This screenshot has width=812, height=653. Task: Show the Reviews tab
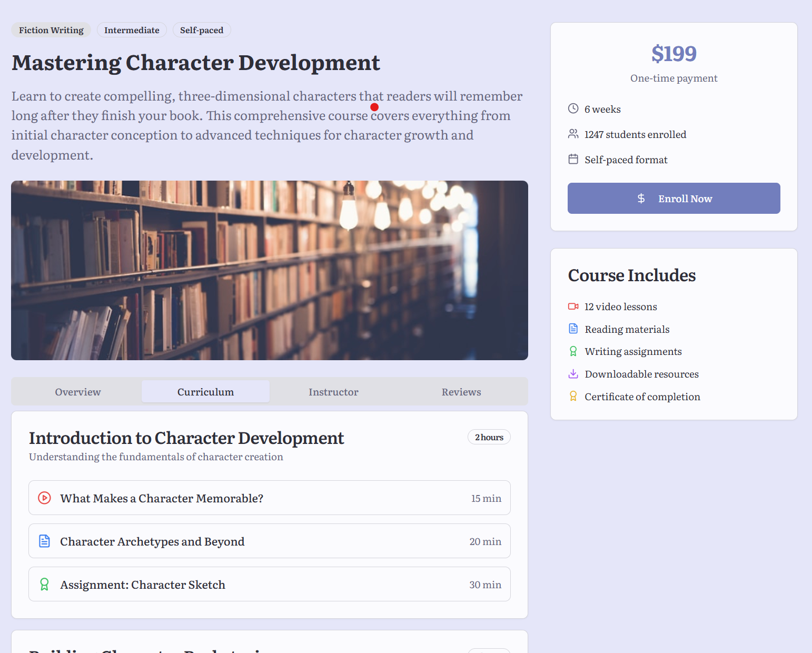click(461, 392)
